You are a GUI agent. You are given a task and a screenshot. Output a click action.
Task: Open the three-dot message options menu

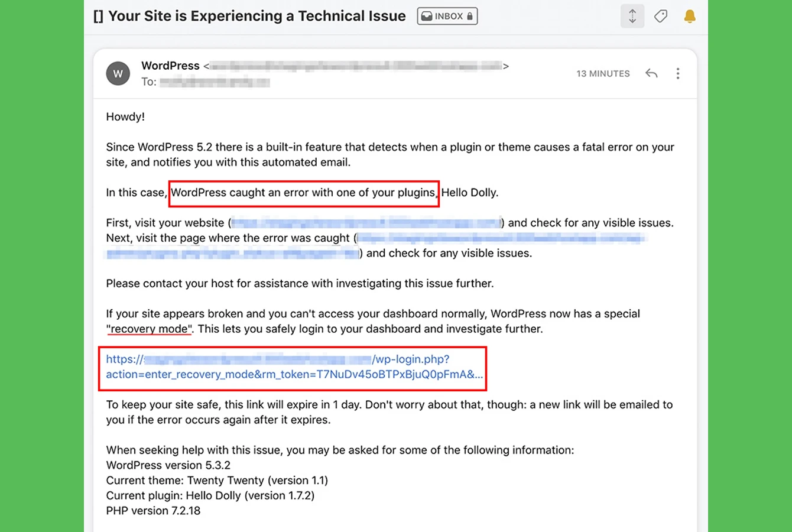678,73
